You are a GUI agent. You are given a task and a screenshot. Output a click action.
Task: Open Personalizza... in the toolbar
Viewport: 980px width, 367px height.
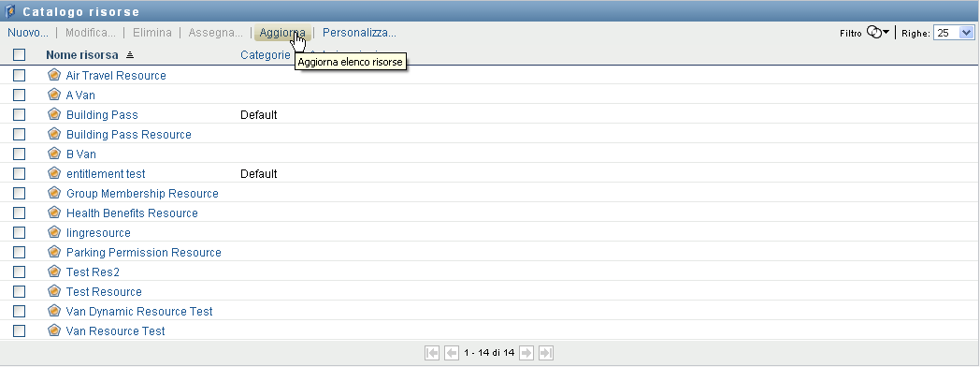[359, 33]
